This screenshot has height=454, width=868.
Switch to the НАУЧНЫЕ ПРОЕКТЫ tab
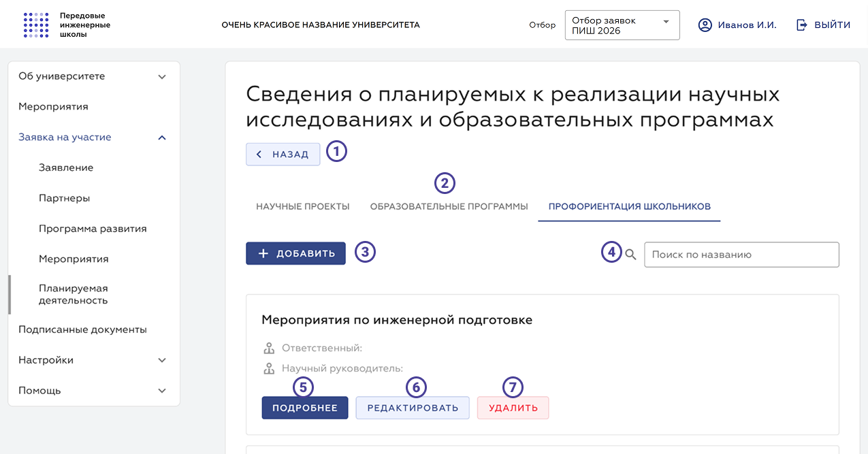pyautogui.click(x=303, y=206)
